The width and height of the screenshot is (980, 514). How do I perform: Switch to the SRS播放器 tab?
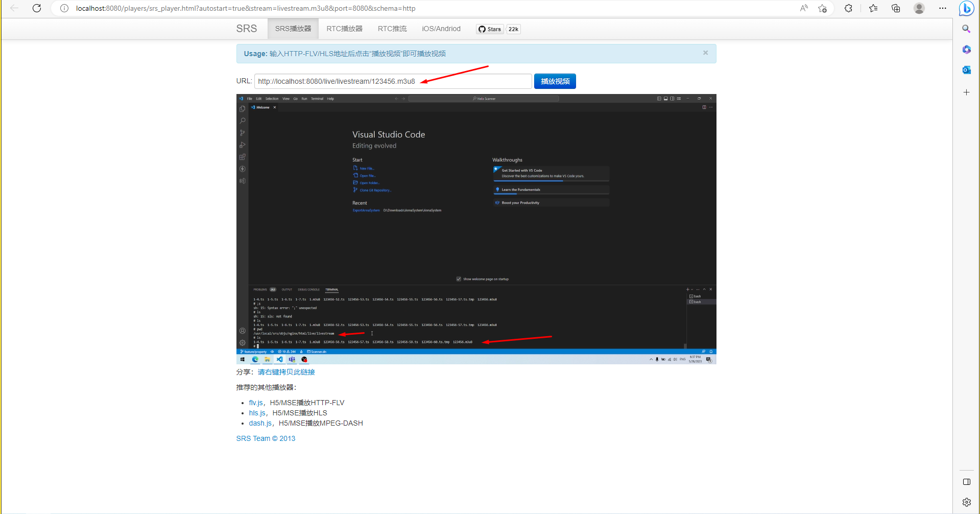(293, 29)
